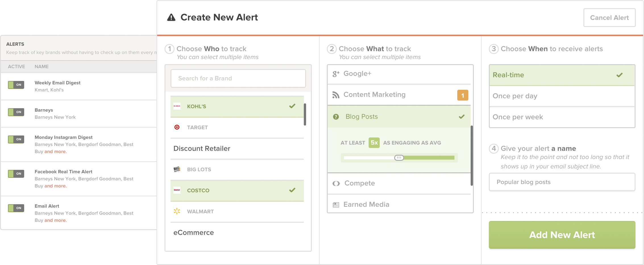Viewport: 644px width, 265px height.
Task: Expand the Google+ tracking category
Action: (x=399, y=74)
